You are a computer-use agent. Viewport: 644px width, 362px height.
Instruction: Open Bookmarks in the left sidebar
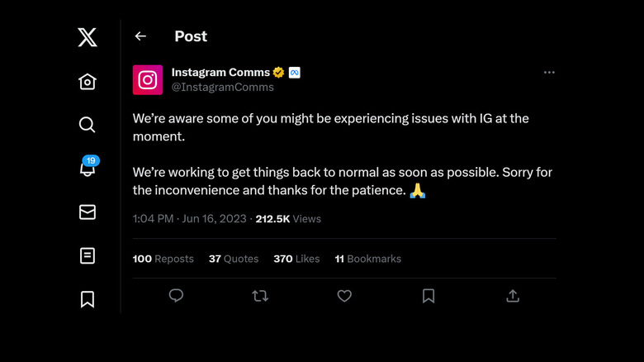pos(88,299)
